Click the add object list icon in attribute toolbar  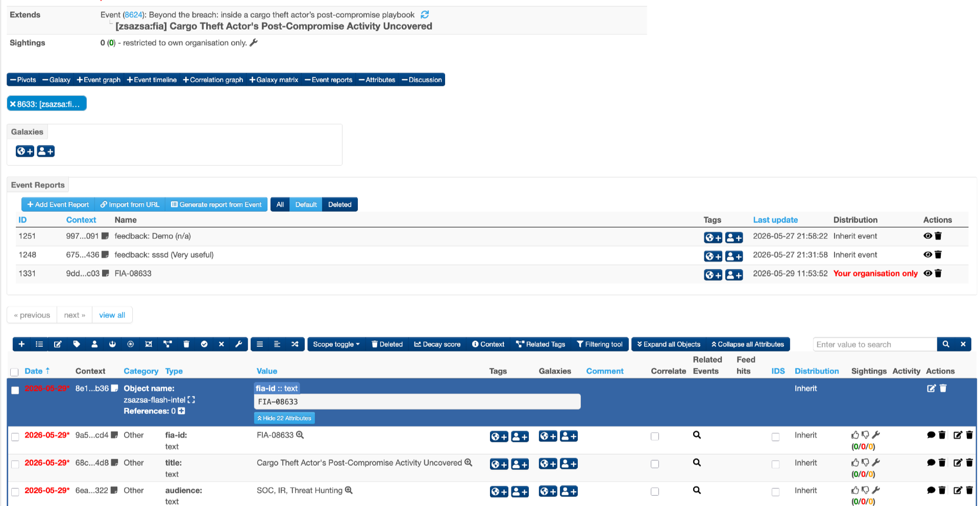coord(39,344)
